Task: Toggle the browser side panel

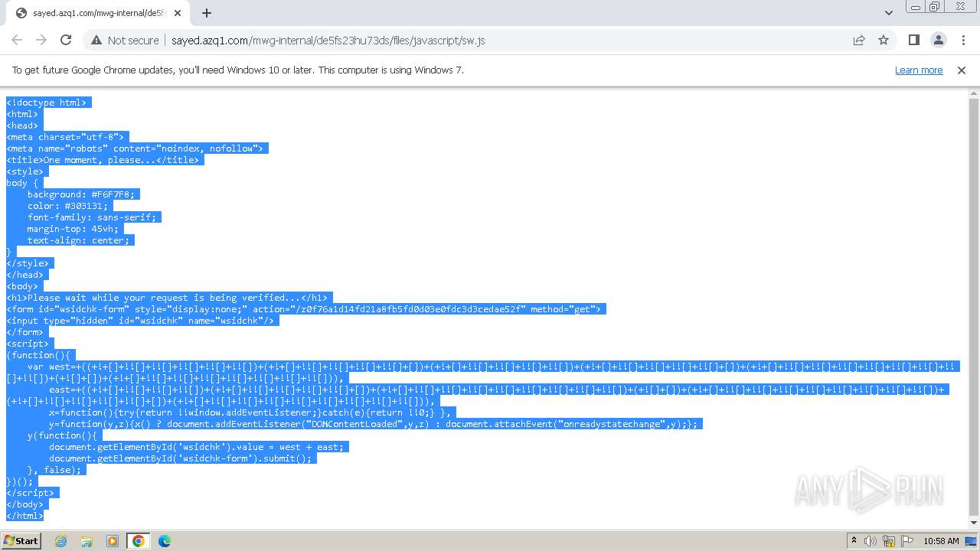Action: (913, 40)
